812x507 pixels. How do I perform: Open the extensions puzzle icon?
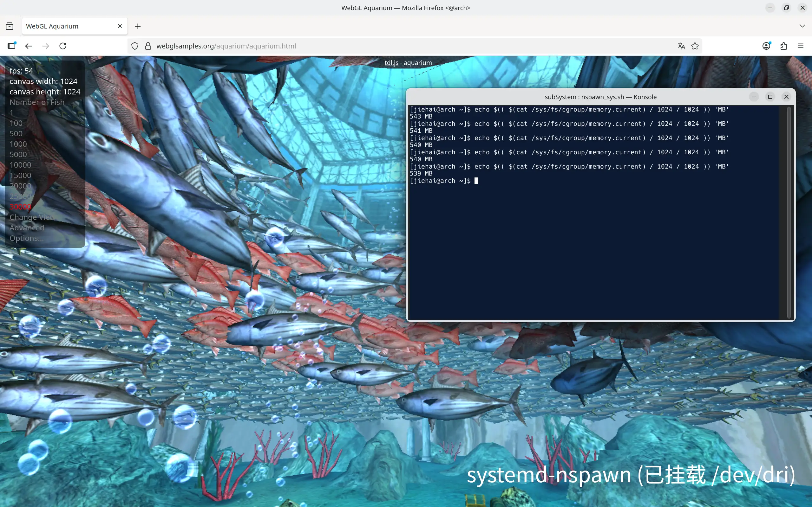pyautogui.click(x=783, y=46)
